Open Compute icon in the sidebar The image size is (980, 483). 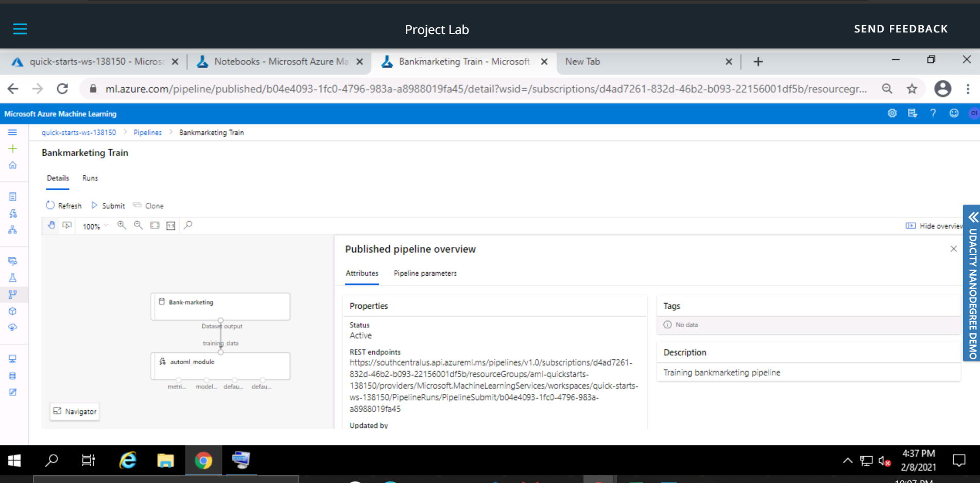[12, 359]
